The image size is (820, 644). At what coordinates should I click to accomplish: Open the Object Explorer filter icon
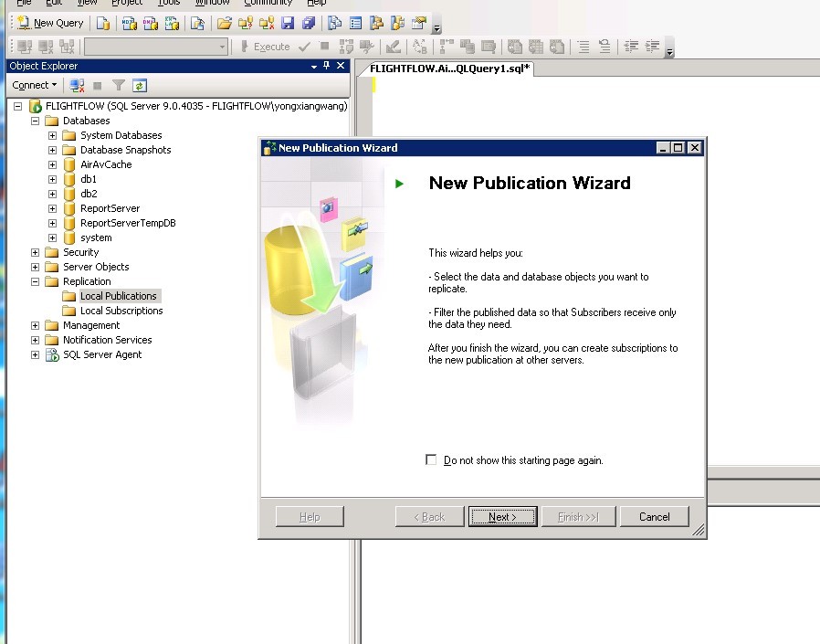point(119,85)
